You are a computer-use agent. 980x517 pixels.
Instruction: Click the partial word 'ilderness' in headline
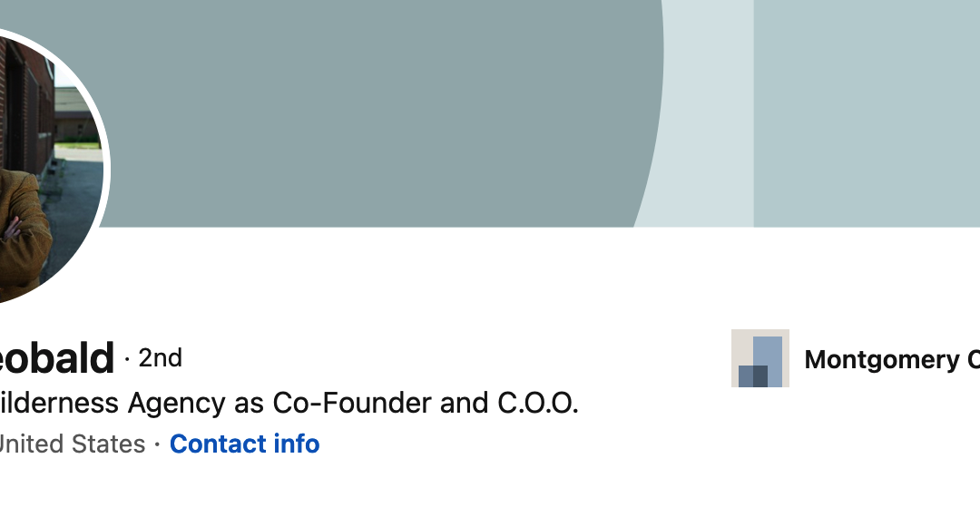(x=59, y=403)
